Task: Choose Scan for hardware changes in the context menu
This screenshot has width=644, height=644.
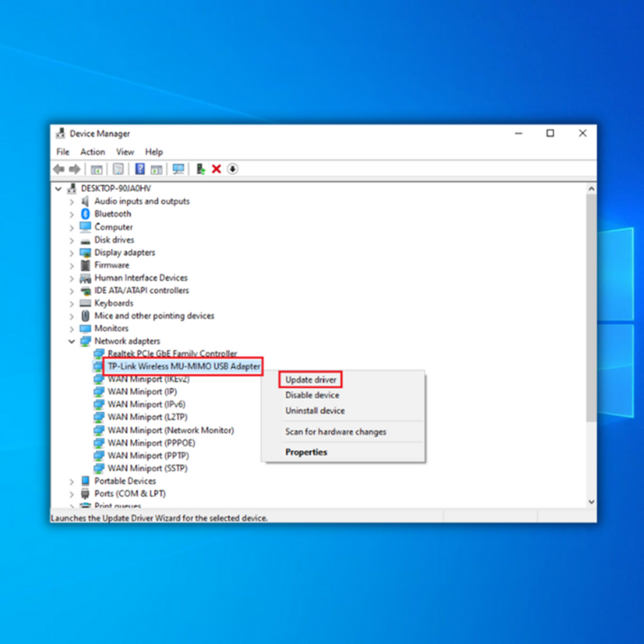Action: pos(336,432)
